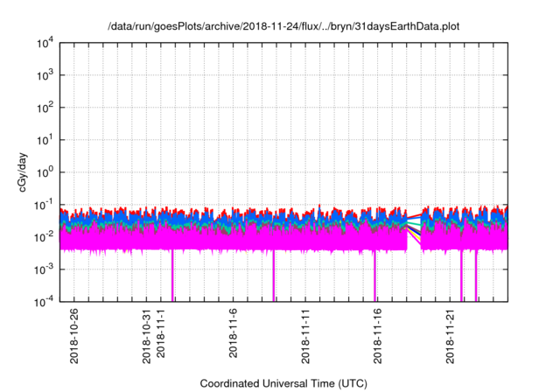
Task: Click the 10^4 y-axis tick label
Action: point(45,43)
